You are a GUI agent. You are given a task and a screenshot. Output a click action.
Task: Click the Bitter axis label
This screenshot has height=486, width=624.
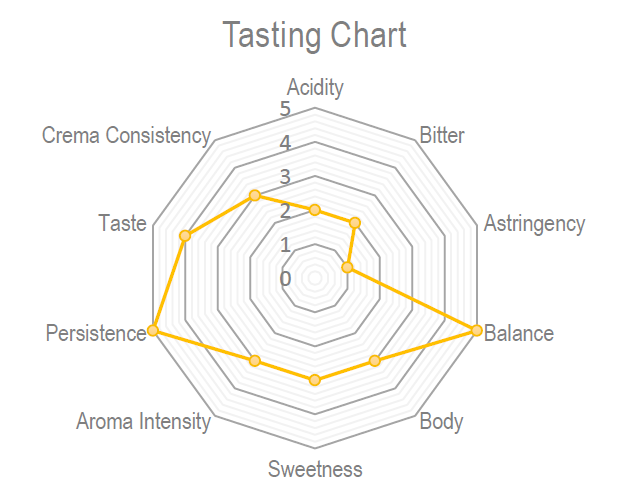(x=442, y=135)
